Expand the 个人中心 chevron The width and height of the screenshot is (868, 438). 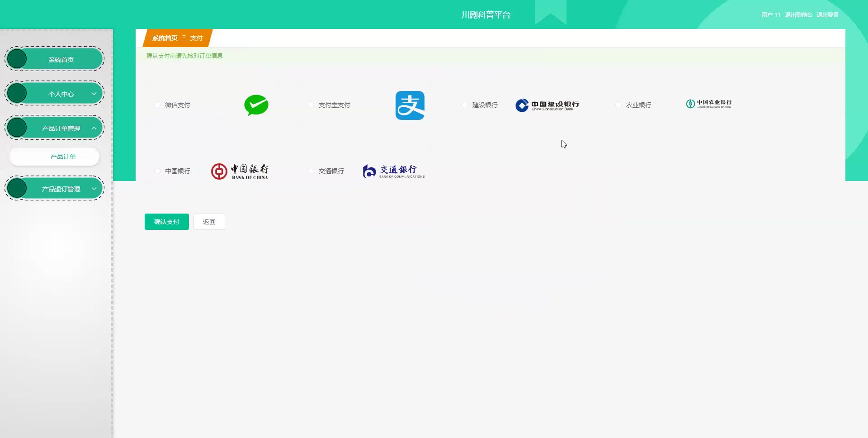pyautogui.click(x=94, y=94)
